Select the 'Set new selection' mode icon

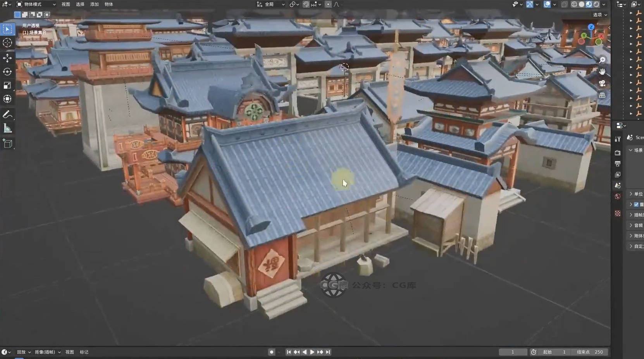click(17, 15)
